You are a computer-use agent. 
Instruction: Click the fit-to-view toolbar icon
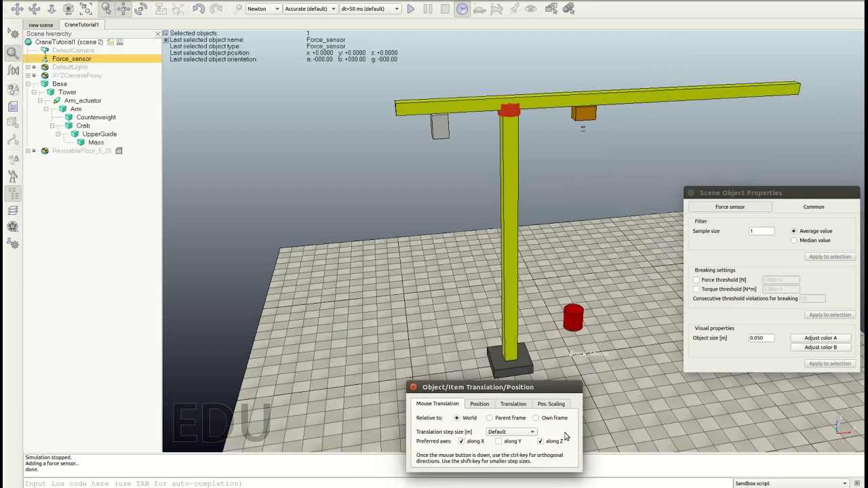pos(85,9)
